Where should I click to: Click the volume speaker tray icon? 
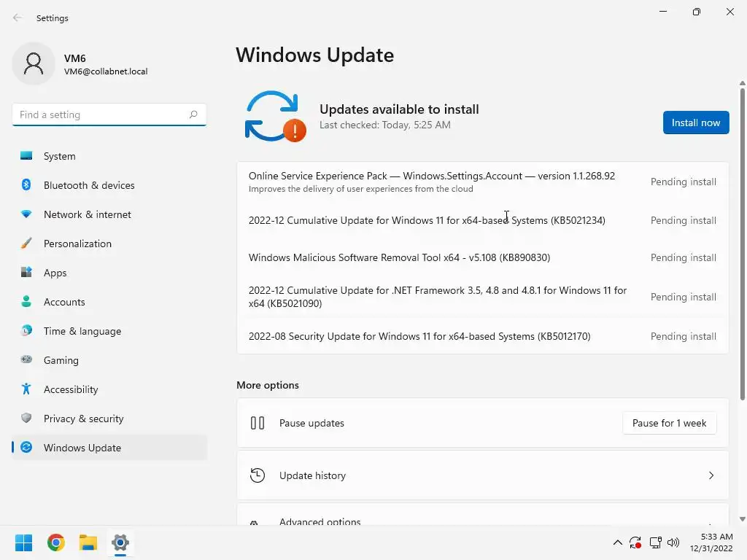(x=673, y=542)
